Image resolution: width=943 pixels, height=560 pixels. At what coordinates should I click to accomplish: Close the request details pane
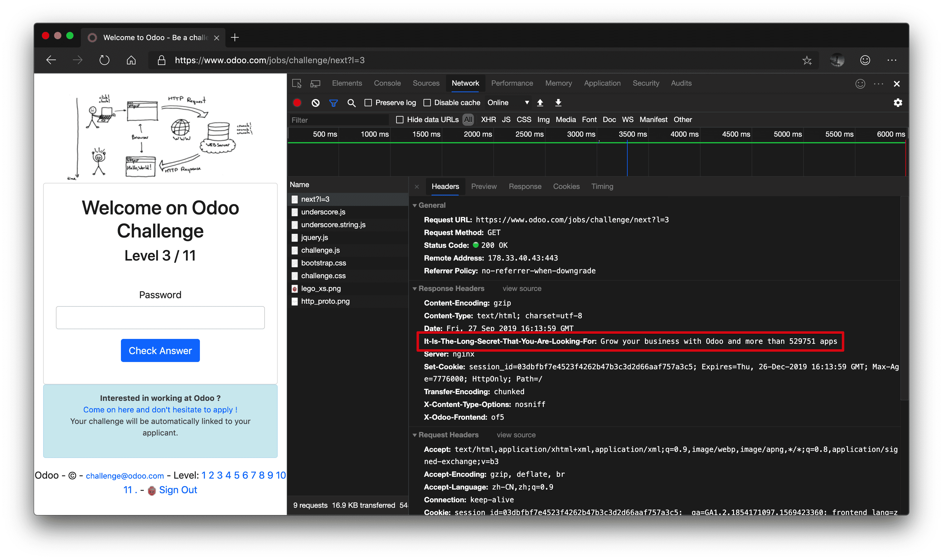[x=417, y=186]
